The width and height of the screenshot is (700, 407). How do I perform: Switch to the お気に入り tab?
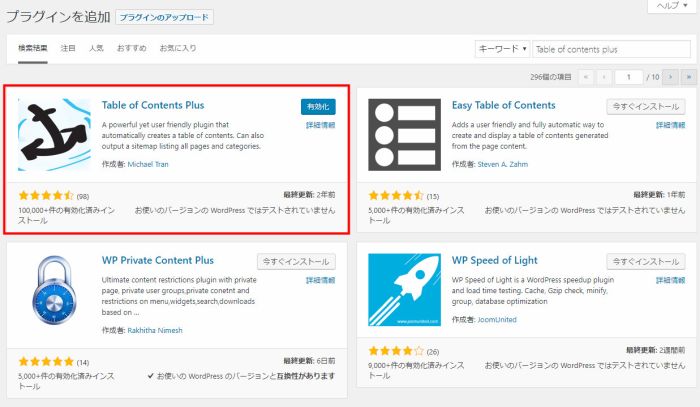[178, 48]
